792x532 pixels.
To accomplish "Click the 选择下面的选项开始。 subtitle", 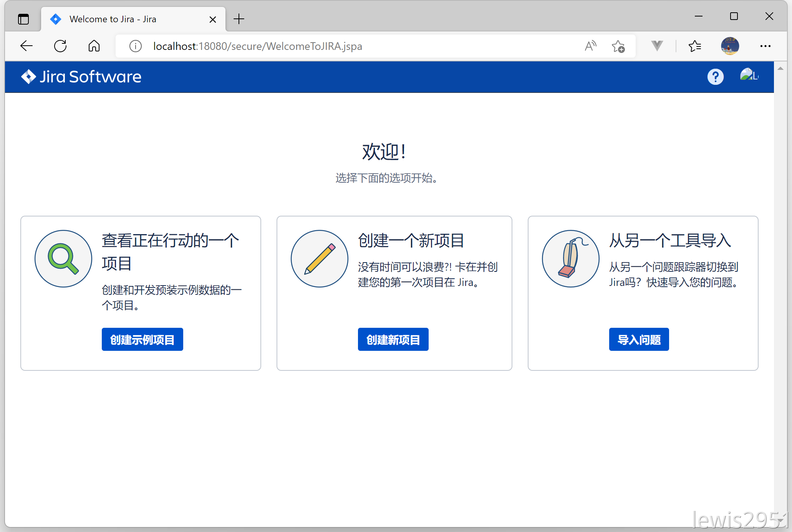I will point(387,178).
